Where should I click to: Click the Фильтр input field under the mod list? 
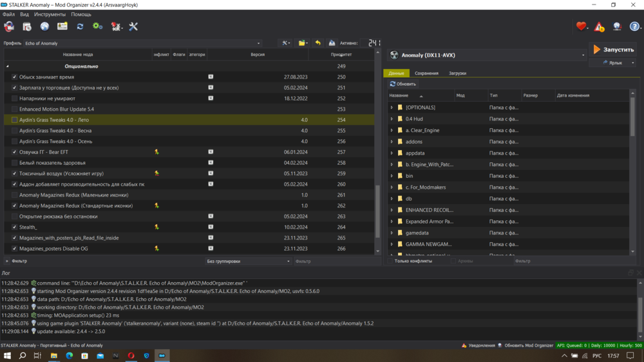click(333, 262)
